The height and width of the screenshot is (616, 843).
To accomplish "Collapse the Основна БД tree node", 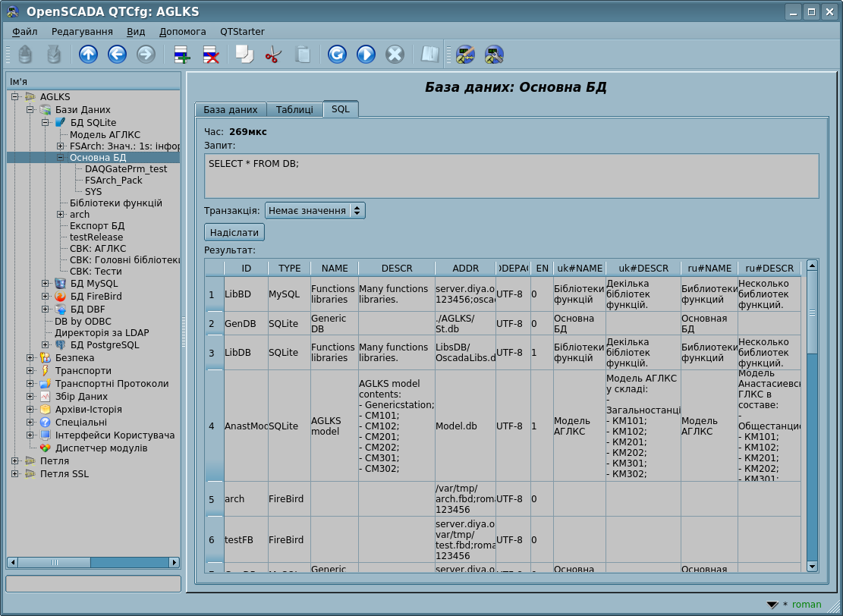I will click(x=61, y=158).
